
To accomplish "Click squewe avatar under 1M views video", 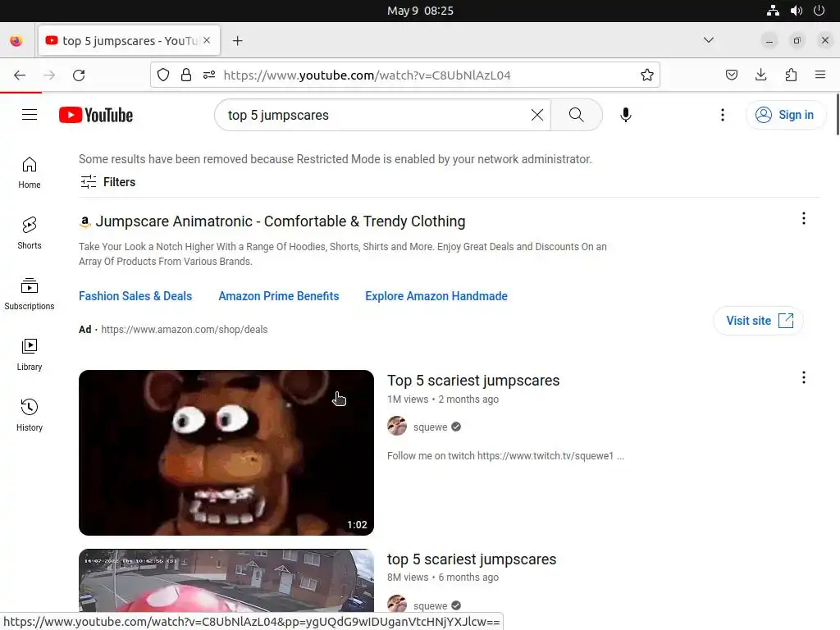I will [x=397, y=427].
